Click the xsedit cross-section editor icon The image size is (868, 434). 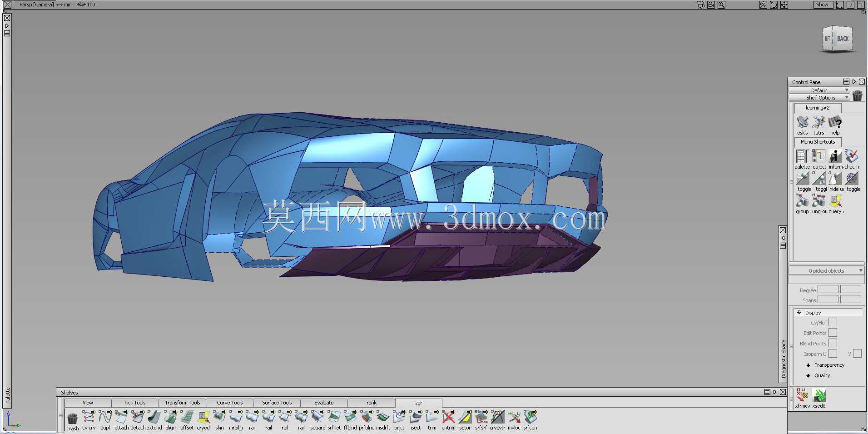tap(819, 395)
